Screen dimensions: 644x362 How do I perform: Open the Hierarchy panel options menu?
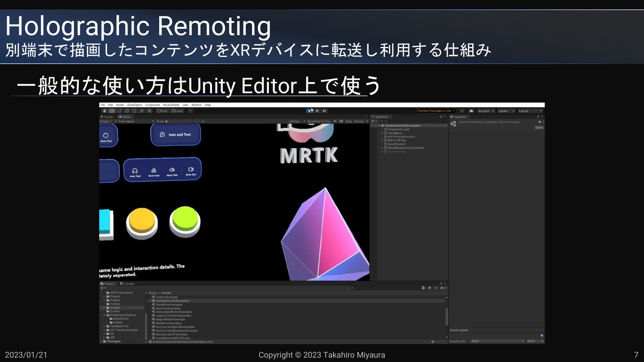[445, 117]
